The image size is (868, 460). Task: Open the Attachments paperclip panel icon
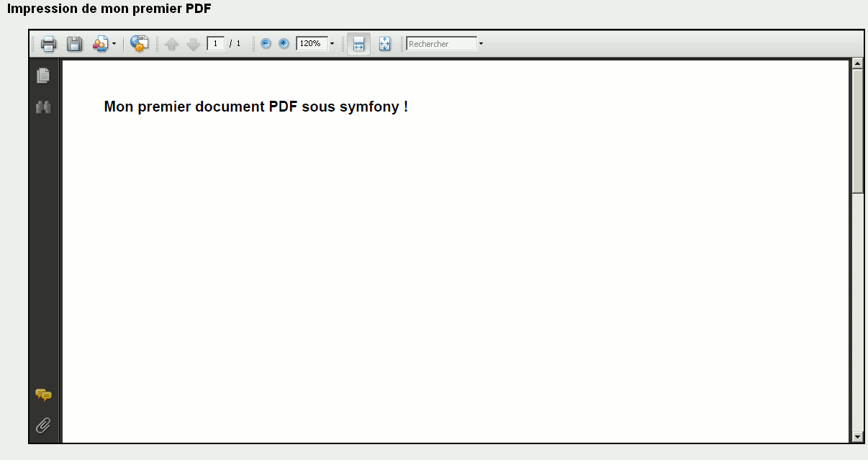click(x=43, y=425)
